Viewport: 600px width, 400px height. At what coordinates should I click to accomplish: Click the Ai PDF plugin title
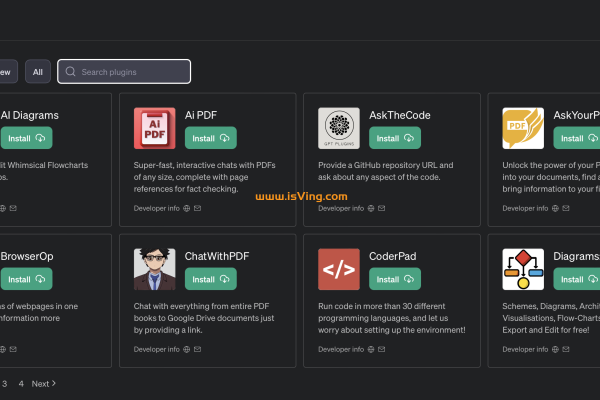click(201, 115)
